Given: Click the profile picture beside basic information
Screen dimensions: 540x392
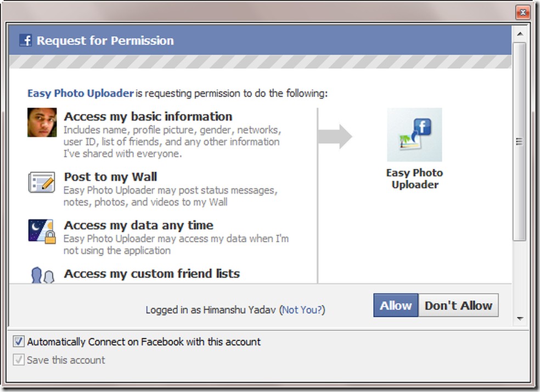Looking at the screenshot, I should [x=42, y=122].
